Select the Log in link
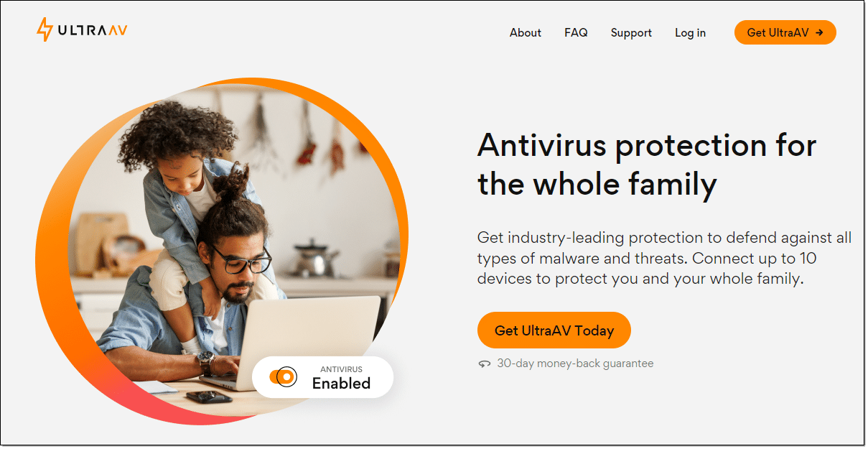The height and width of the screenshot is (449, 868). [x=690, y=33]
